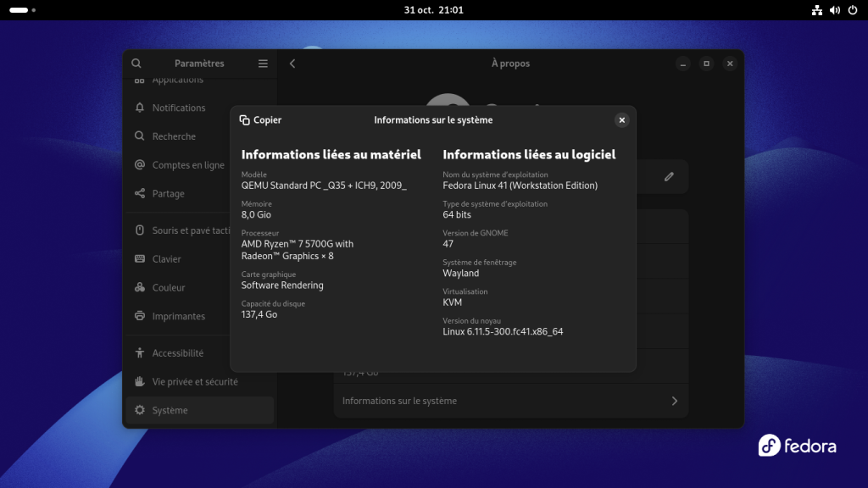Click the pencil edit icon for device name
868x488 pixels.
click(x=669, y=176)
